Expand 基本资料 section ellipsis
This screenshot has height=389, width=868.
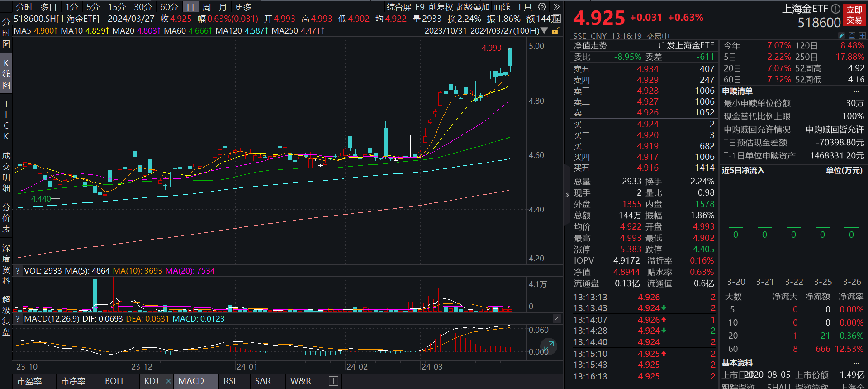[856, 363]
